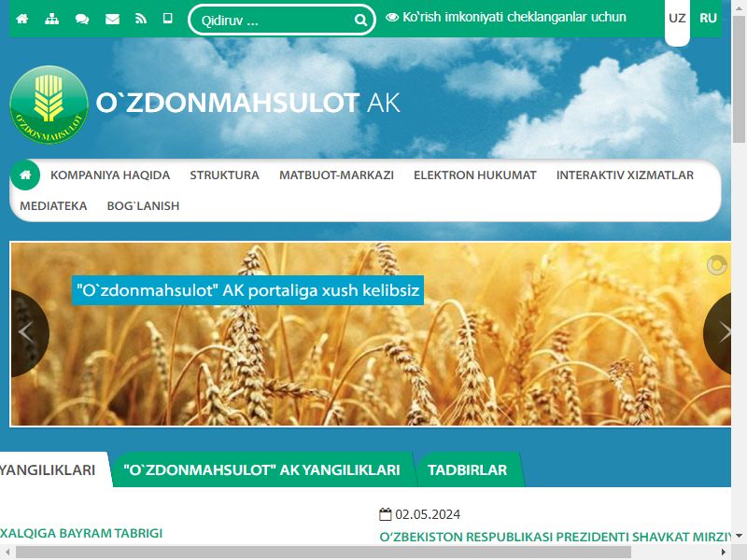Image resolution: width=747 pixels, height=560 pixels.
Task: Expand the Matbuot-Markazi menu
Action: pyautogui.click(x=336, y=175)
